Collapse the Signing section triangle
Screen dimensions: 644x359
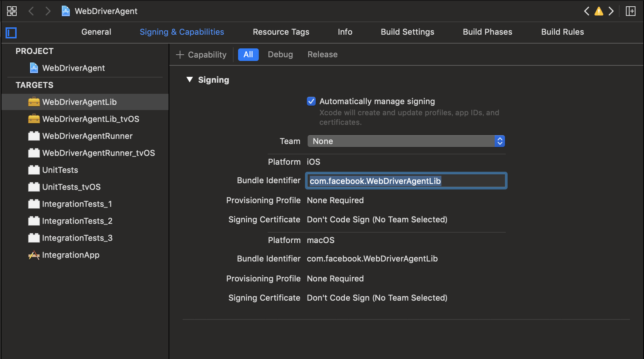point(190,79)
